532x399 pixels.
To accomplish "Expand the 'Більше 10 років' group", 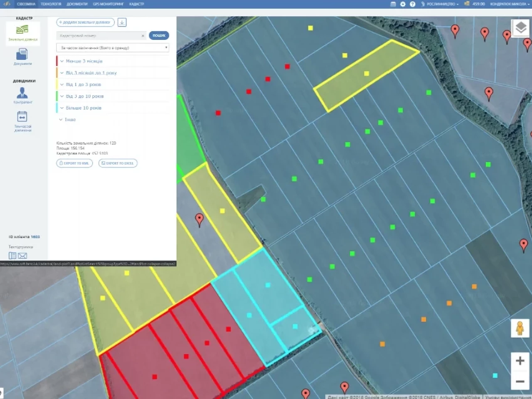I will [83, 108].
